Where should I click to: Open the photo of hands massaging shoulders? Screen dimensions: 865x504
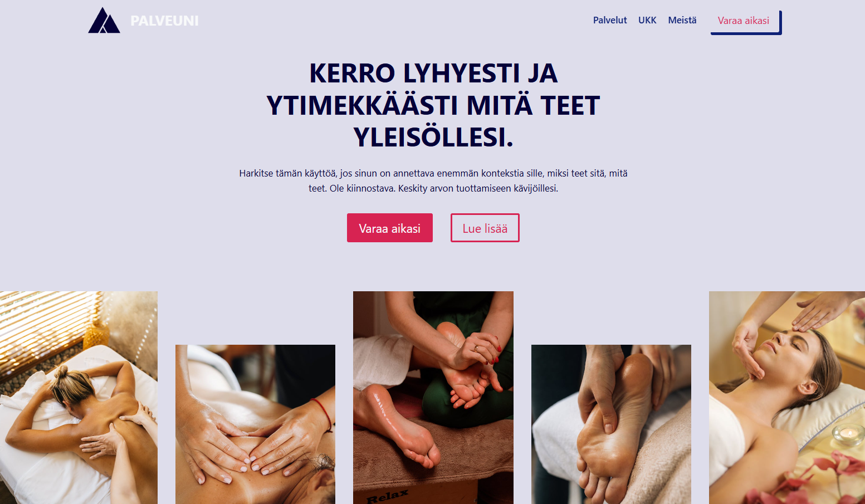click(255, 424)
